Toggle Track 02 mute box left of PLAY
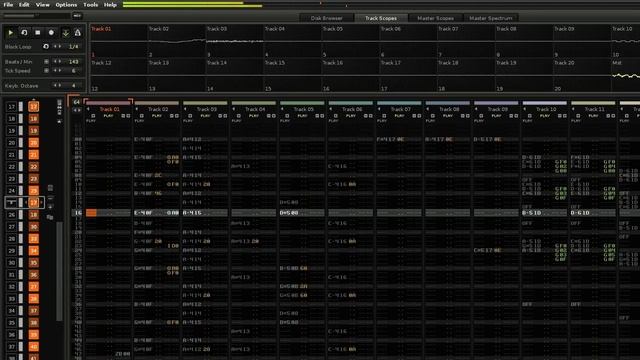The image size is (640, 360). click(142, 116)
